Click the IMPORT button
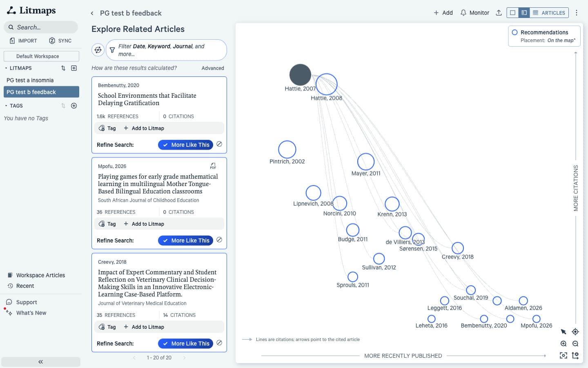The image size is (588, 368). (23, 40)
